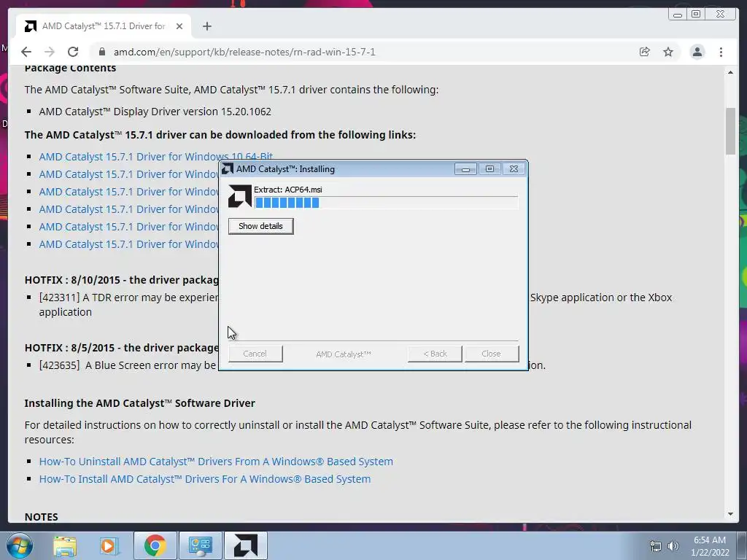Click the 'Package Contents' heading
This screenshot has width=747, height=560.
(x=70, y=68)
